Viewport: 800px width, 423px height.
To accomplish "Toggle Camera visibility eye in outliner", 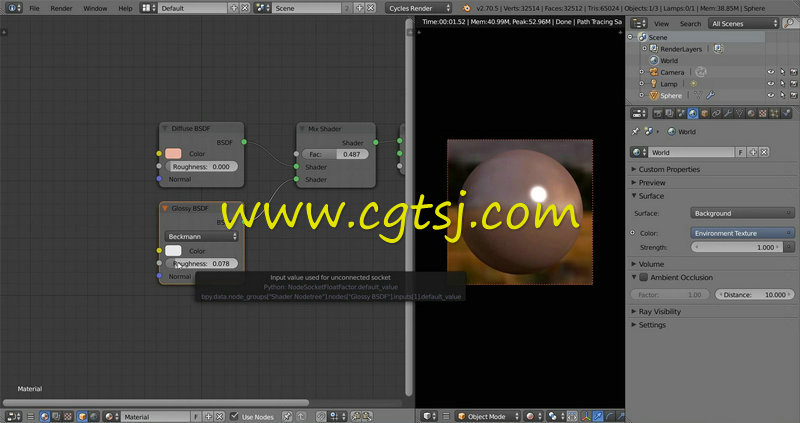I will click(x=771, y=72).
